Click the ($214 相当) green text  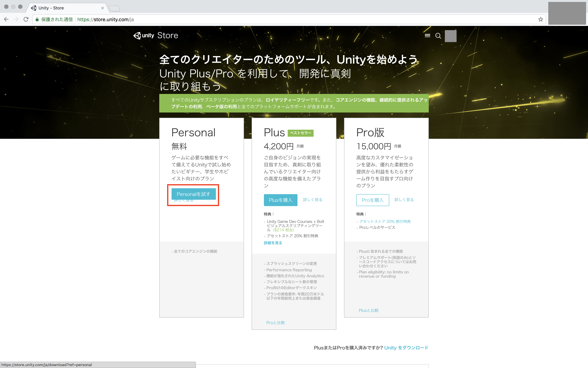point(283,230)
